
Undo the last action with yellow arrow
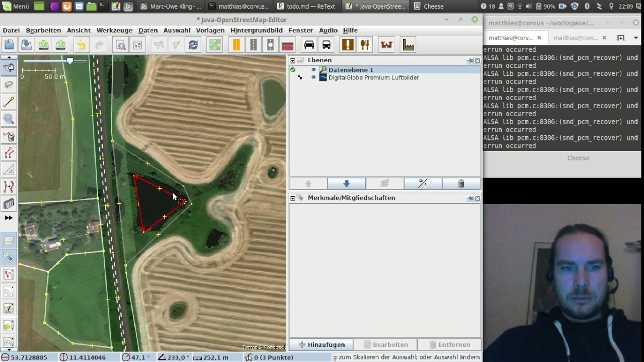(81, 45)
